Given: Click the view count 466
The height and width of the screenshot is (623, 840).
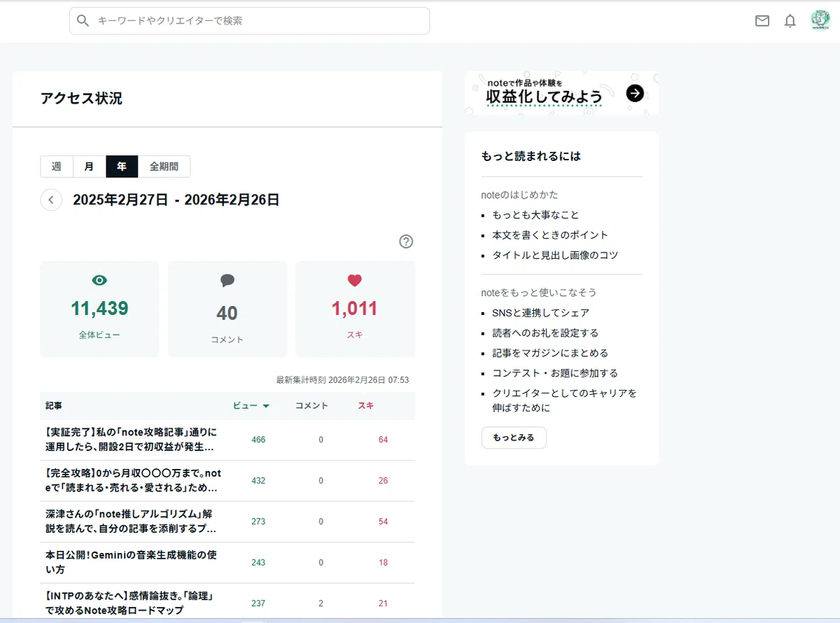Looking at the screenshot, I should click(x=258, y=440).
